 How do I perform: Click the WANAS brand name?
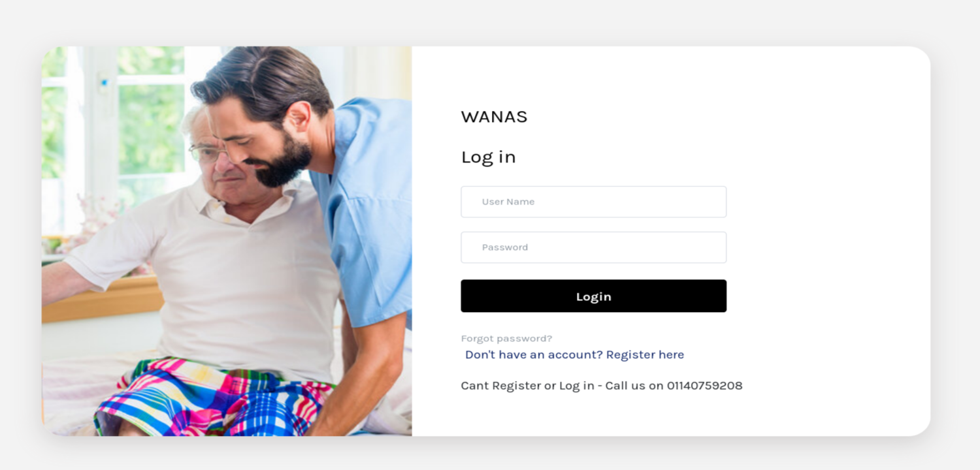pos(494,117)
